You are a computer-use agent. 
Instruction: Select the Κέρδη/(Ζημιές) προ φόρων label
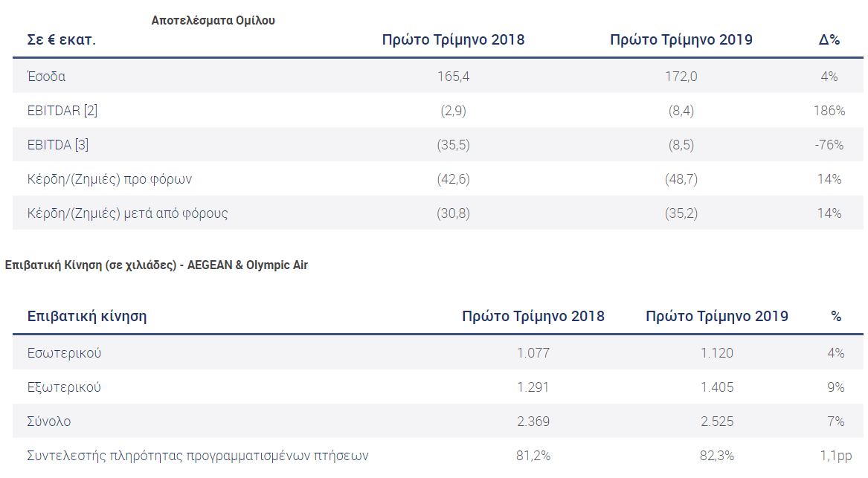coord(109,179)
